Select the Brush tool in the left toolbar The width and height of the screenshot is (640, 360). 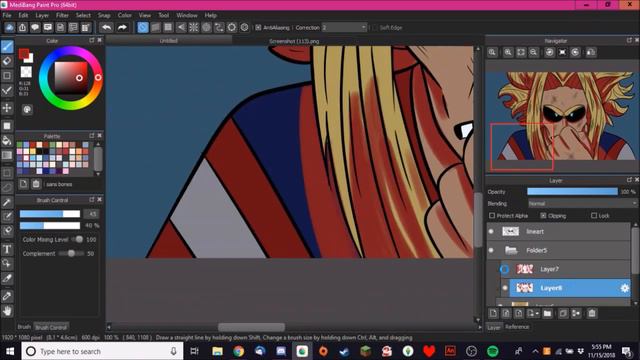point(7,46)
